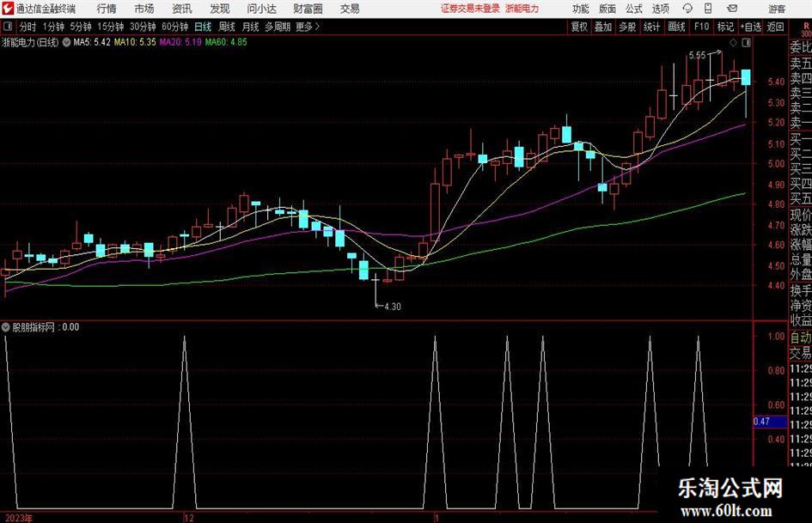Viewport: 812px width, 523px height.
Task: Click the 4.30 low price marker
Action: coord(393,307)
